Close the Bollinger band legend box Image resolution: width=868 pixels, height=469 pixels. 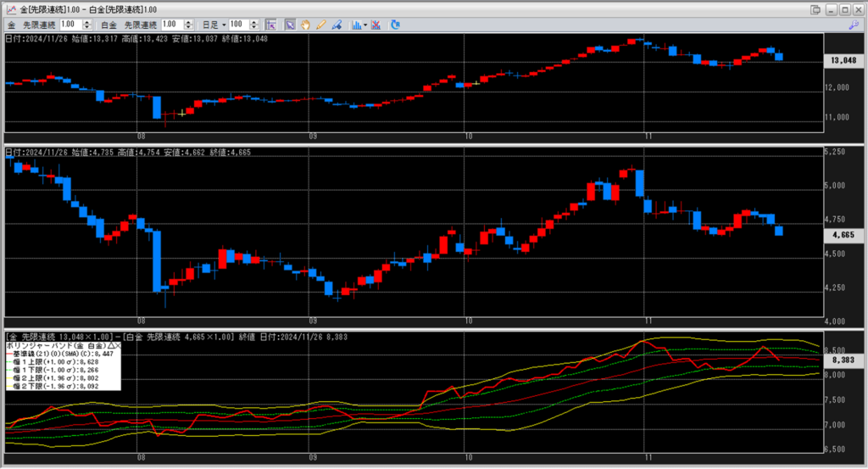117,346
